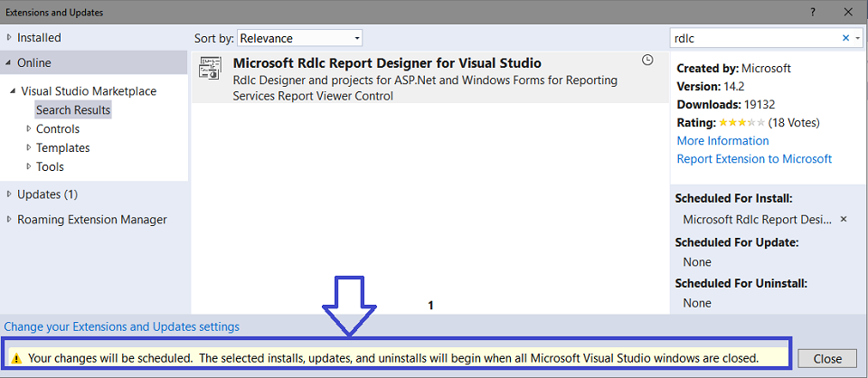This screenshot has height=378, width=868.
Task: Open Change your Extensions and Updates settings
Action: 122,326
